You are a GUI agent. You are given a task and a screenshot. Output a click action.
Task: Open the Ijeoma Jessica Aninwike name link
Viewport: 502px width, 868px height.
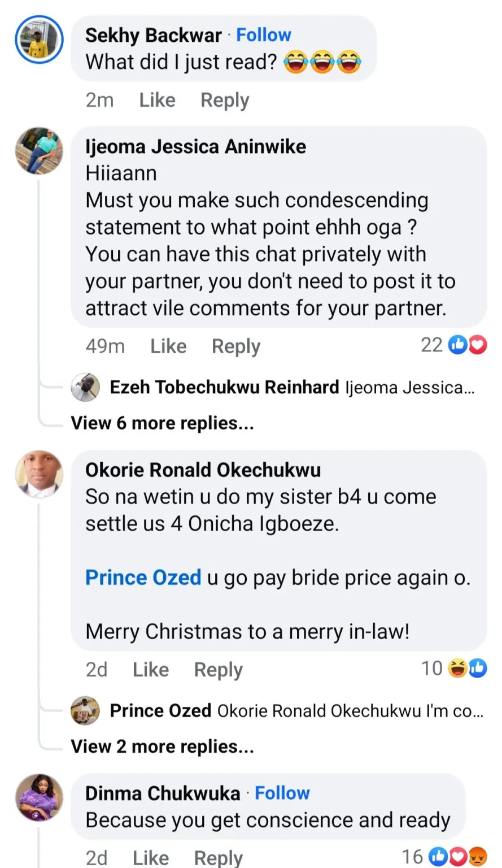(x=195, y=146)
